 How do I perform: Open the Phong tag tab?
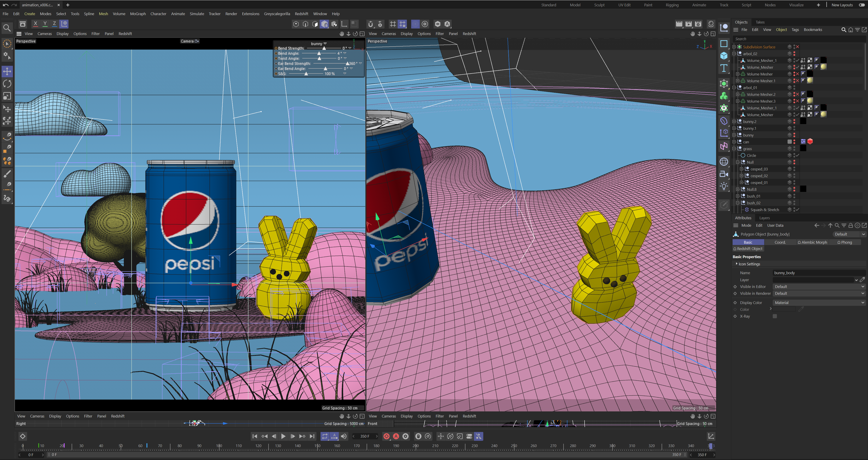click(x=845, y=242)
